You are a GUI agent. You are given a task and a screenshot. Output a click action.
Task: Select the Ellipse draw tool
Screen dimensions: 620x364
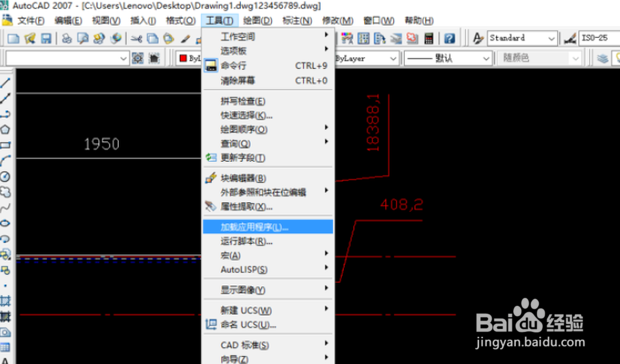click(x=5, y=223)
